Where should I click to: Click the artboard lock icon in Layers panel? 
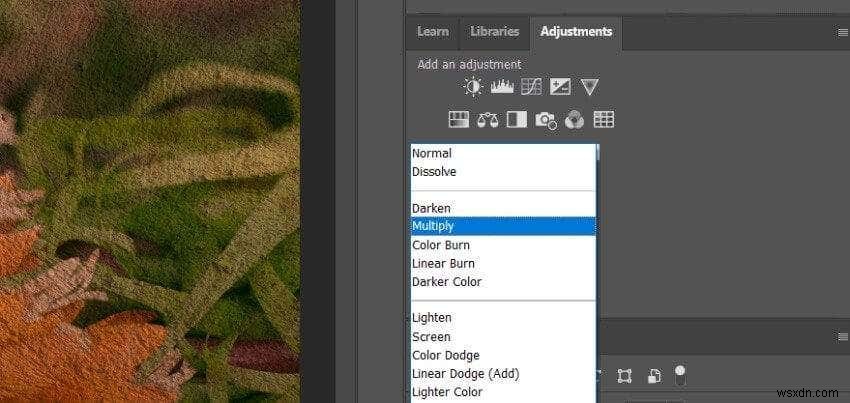click(624, 376)
